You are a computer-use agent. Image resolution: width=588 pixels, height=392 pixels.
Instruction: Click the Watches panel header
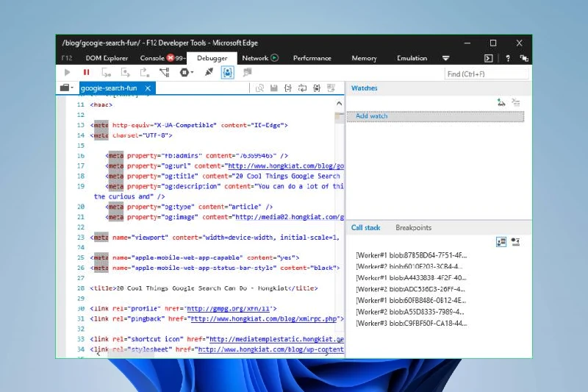coord(364,88)
